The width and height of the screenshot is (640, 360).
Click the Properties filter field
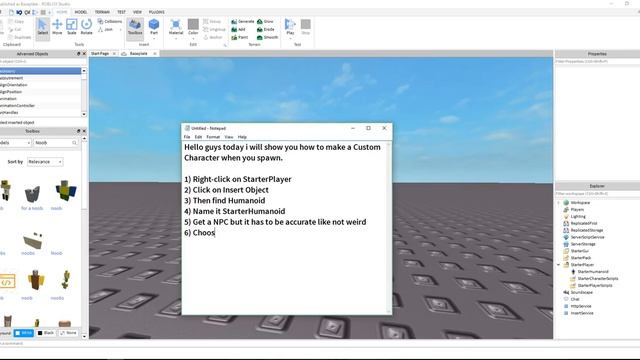597,61
